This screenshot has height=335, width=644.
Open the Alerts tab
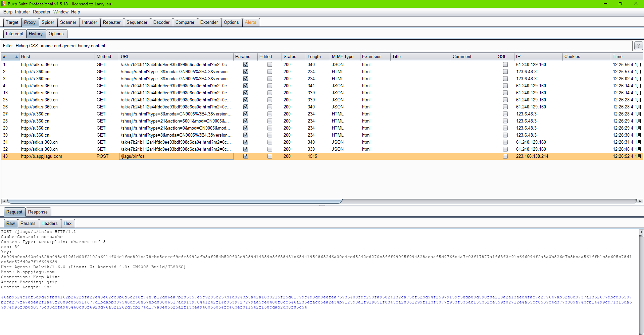pyautogui.click(x=251, y=22)
